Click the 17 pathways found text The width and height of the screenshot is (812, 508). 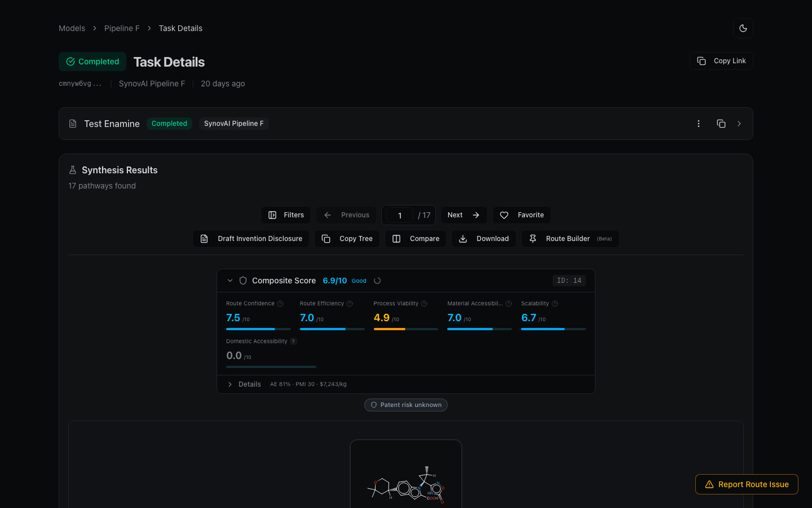pos(102,186)
